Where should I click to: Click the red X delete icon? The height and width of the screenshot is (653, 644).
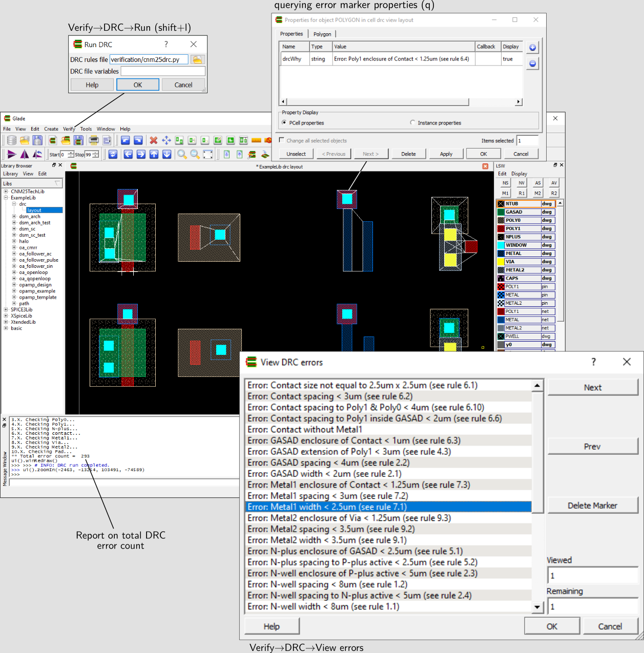tap(153, 140)
